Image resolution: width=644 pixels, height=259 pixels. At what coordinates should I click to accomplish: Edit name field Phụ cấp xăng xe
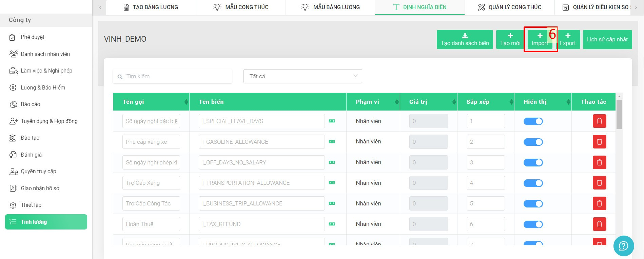point(151,142)
